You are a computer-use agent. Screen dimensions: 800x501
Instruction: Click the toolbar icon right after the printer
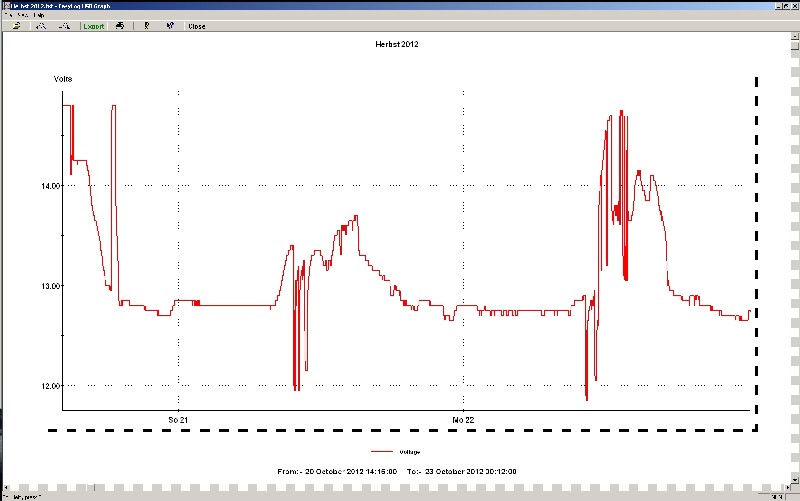[x=147, y=26]
